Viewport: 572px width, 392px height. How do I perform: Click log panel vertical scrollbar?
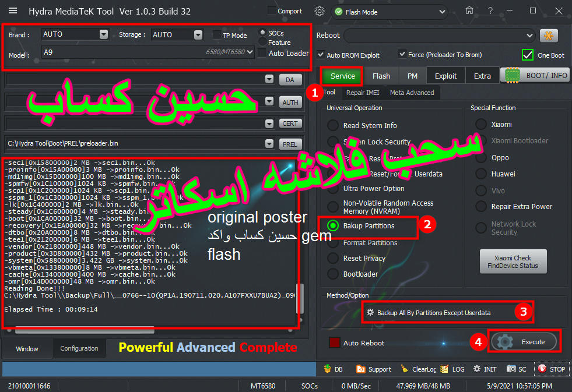click(x=300, y=299)
